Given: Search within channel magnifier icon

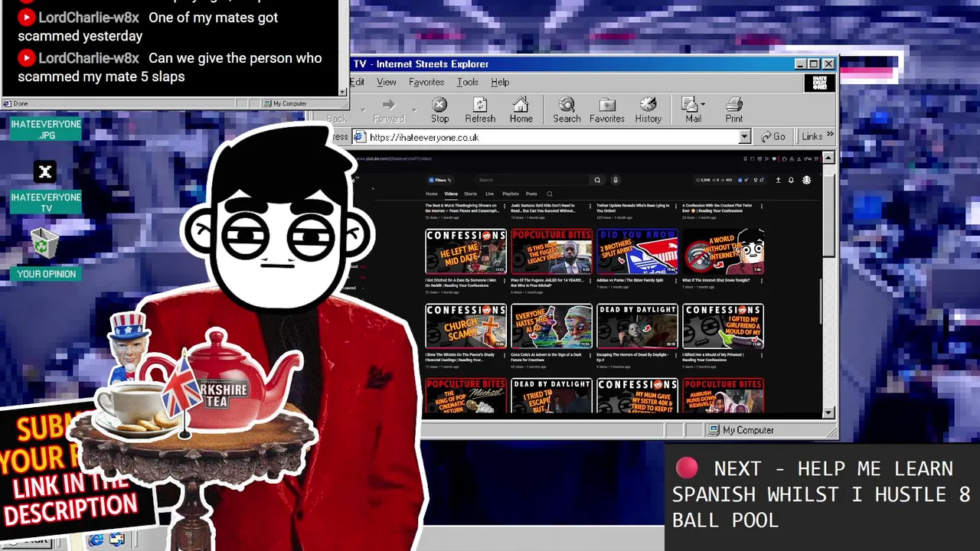Looking at the screenshot, I should [549, 194].
